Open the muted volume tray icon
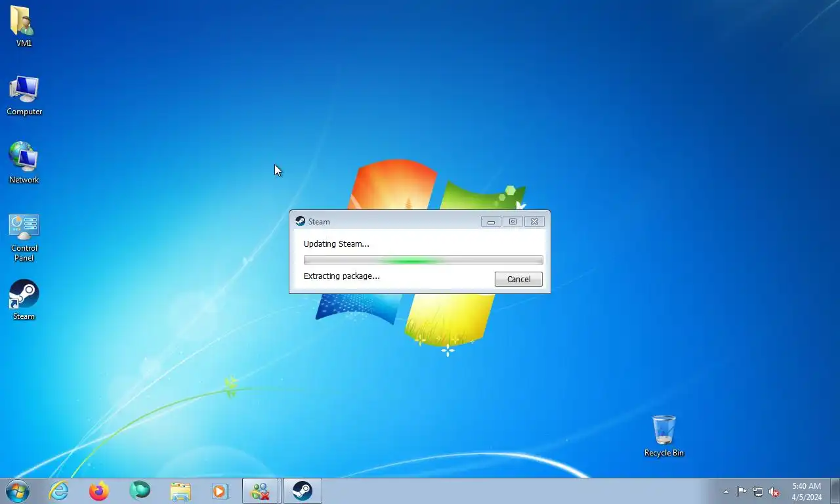The height and width of the screenshot is (504, 840). pyautogui.click(x=774, y=492)
